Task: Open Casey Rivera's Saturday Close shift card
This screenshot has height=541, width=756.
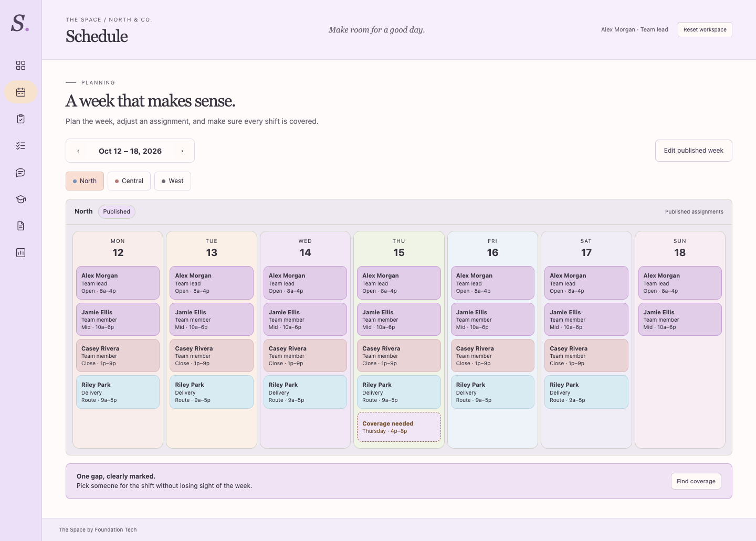Action: 586,355
